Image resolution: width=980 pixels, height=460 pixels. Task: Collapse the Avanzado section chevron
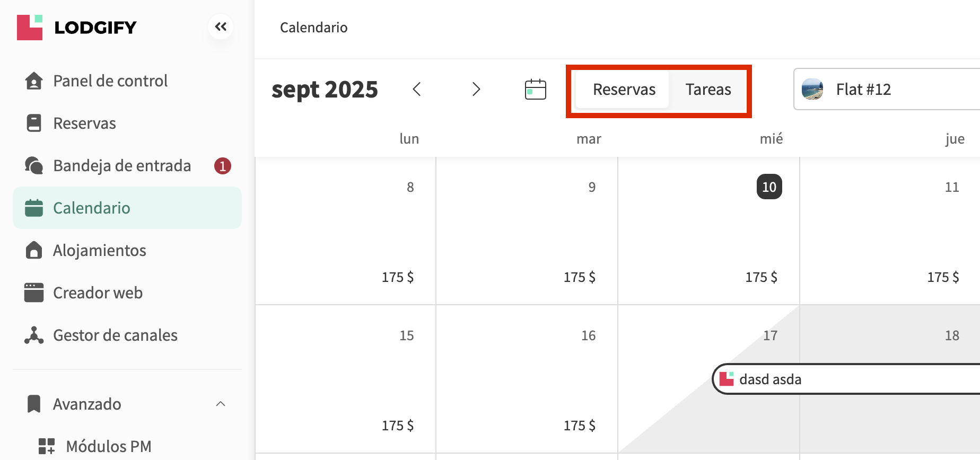click(x=221, y=404)
